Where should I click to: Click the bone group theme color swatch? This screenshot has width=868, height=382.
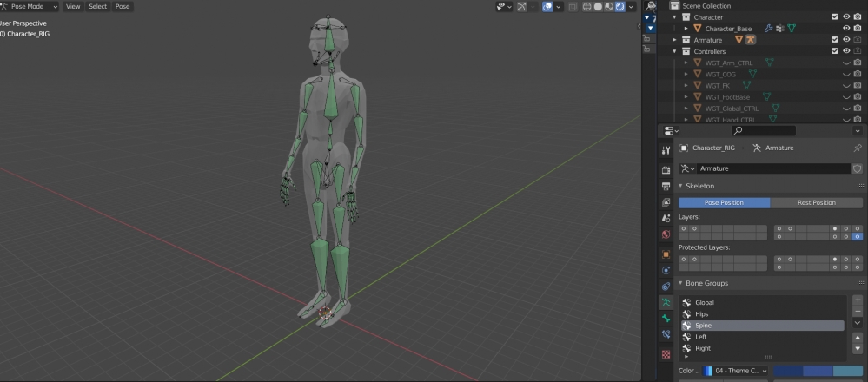point(818,371)
